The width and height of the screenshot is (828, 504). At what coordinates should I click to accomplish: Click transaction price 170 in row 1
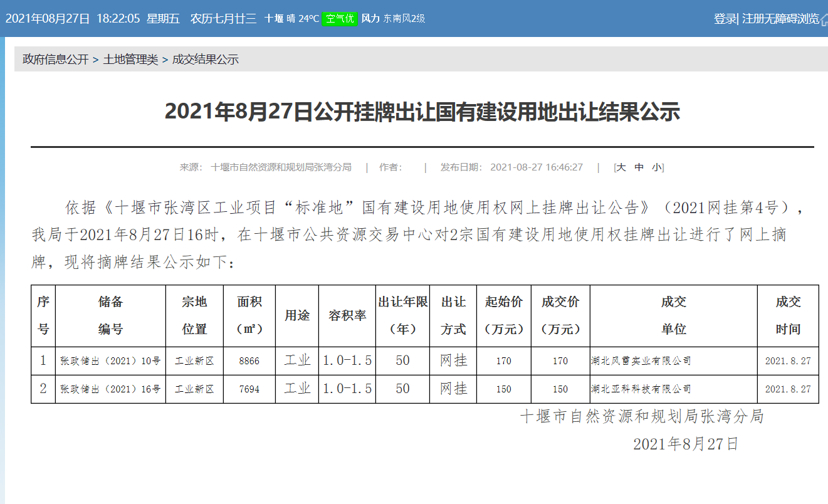(560, 361)
